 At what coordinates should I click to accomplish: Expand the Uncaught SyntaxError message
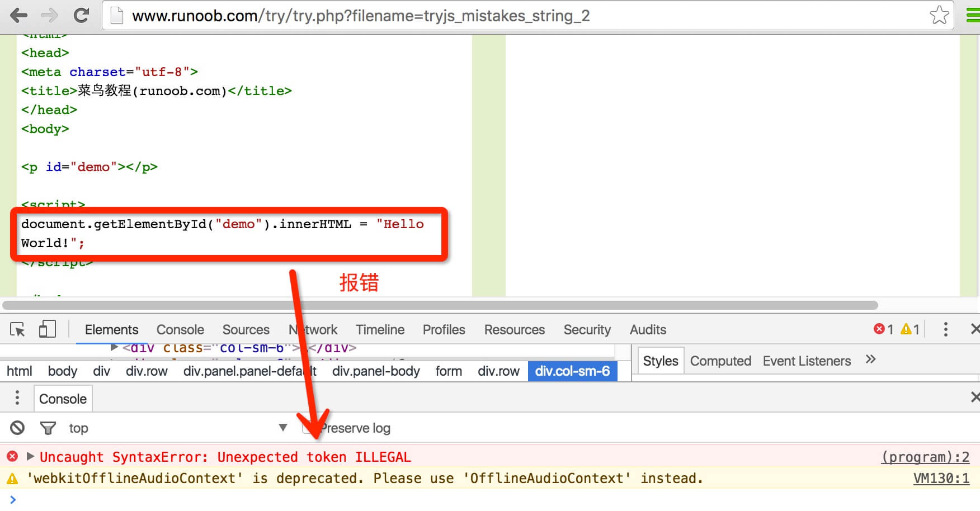(x=31, y=457)
